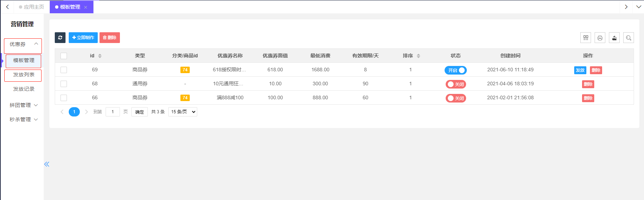Switch to the 应用主页 tab
This screenshot has height=200, width=644.
point(32,7)
